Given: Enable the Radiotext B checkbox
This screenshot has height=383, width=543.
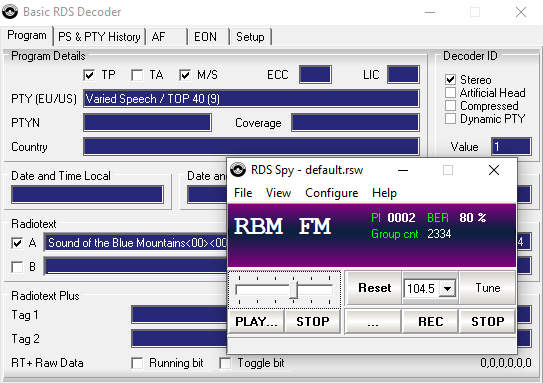Looking at the screenshot, I should (17, 267).
